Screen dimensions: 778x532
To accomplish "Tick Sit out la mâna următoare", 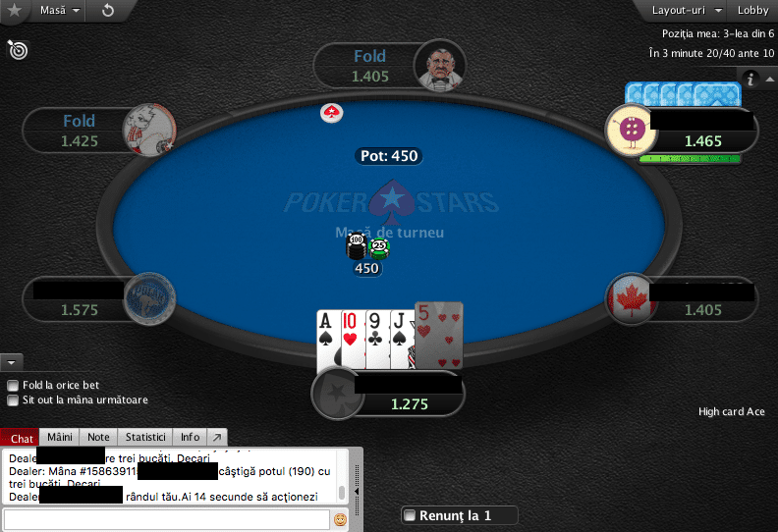I will 13,400.
